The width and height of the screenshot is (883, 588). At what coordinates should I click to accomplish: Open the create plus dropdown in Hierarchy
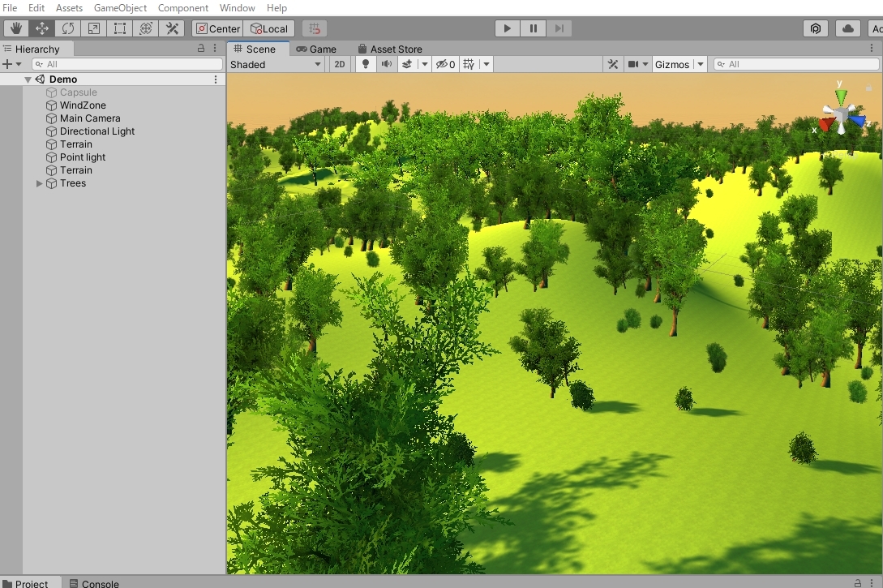(12, 64)
